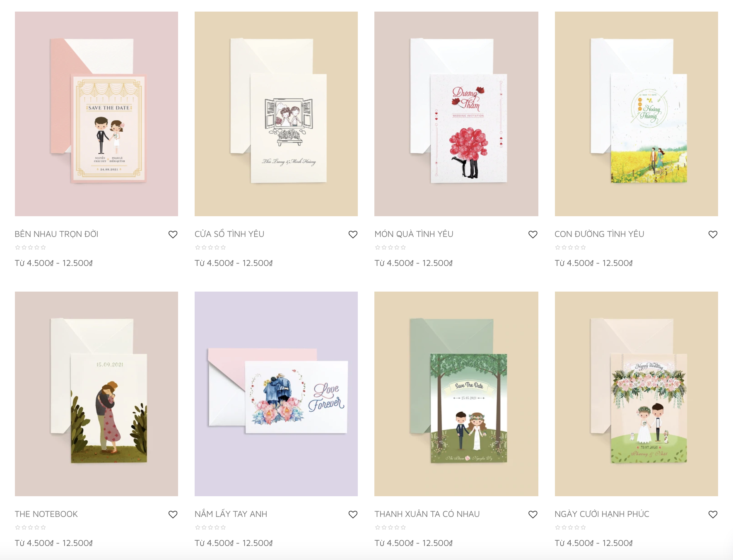Viewport: 733px width, 560px height.
Task: Click star rating under NGÀY CƯỚI HẠNH PHÚC
Action: [570, 527]
